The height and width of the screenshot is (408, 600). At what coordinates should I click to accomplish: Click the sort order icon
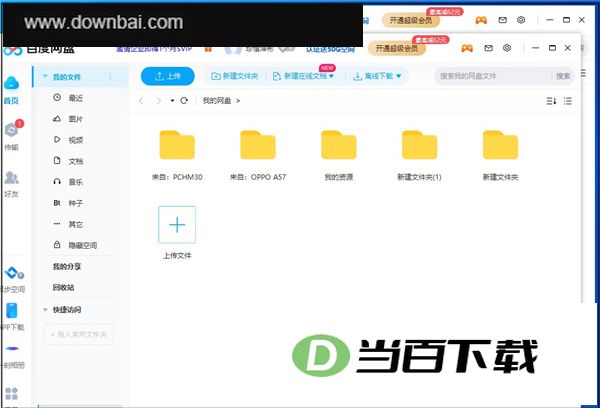coord(551,101)
